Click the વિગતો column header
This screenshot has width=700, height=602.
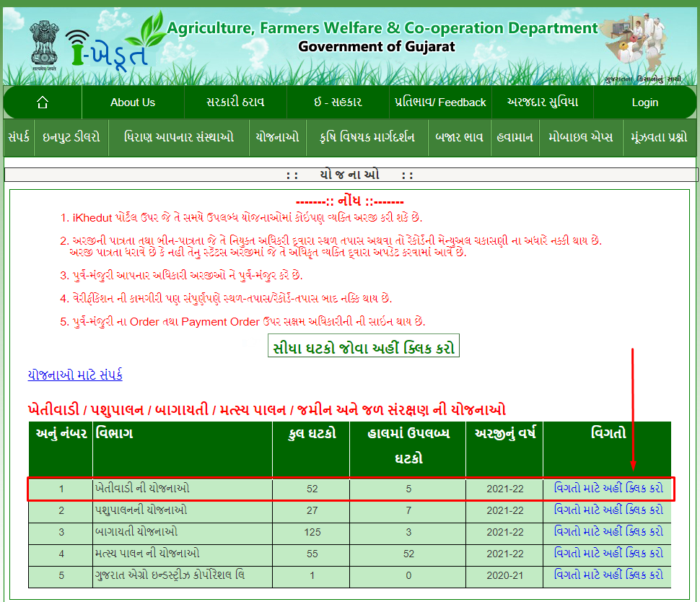(x=608, y=449)
